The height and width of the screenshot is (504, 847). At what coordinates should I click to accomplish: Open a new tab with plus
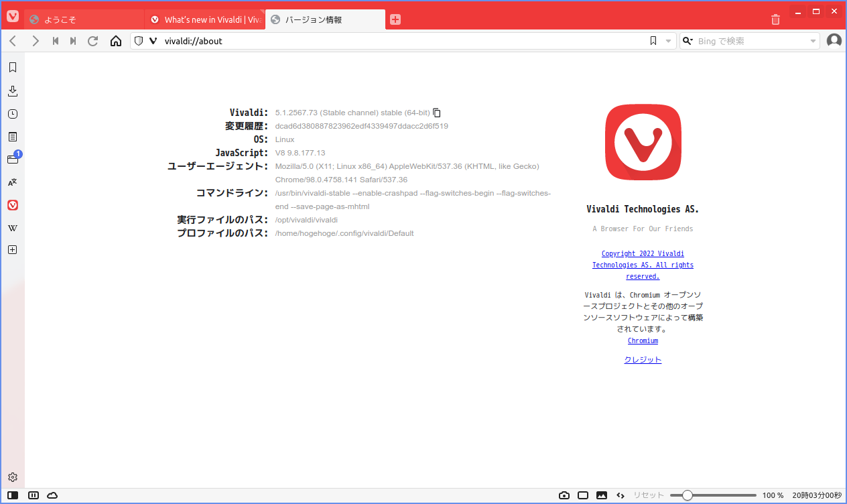[x=395, y=19]
